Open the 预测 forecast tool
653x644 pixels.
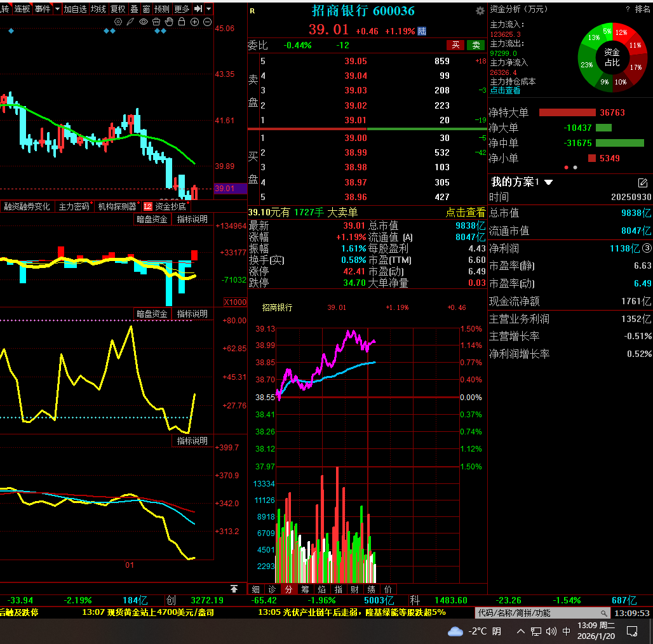tap(161, 9)
